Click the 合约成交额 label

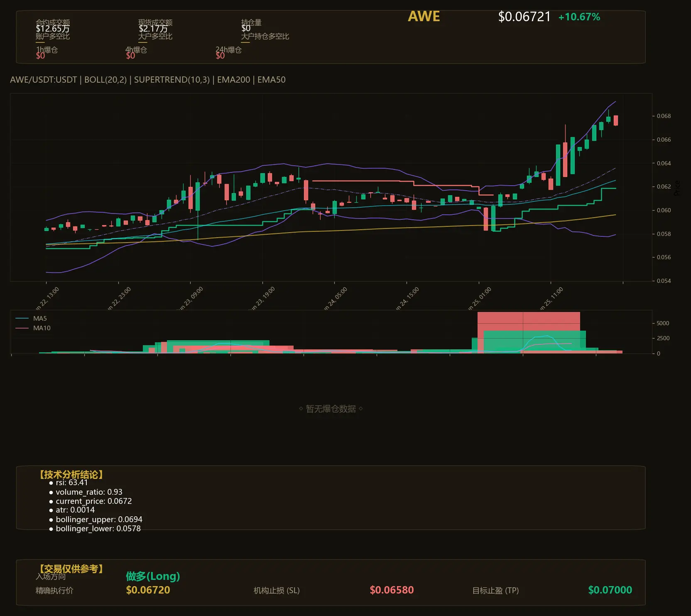(53, 22)
